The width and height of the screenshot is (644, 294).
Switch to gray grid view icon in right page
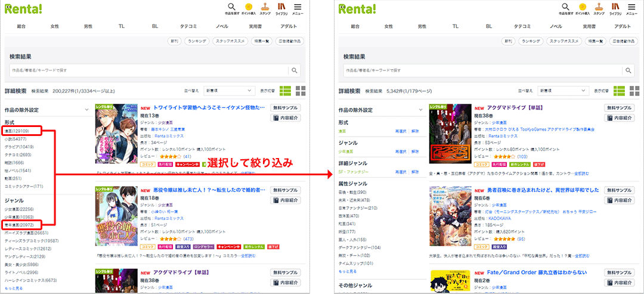(635, 91)
